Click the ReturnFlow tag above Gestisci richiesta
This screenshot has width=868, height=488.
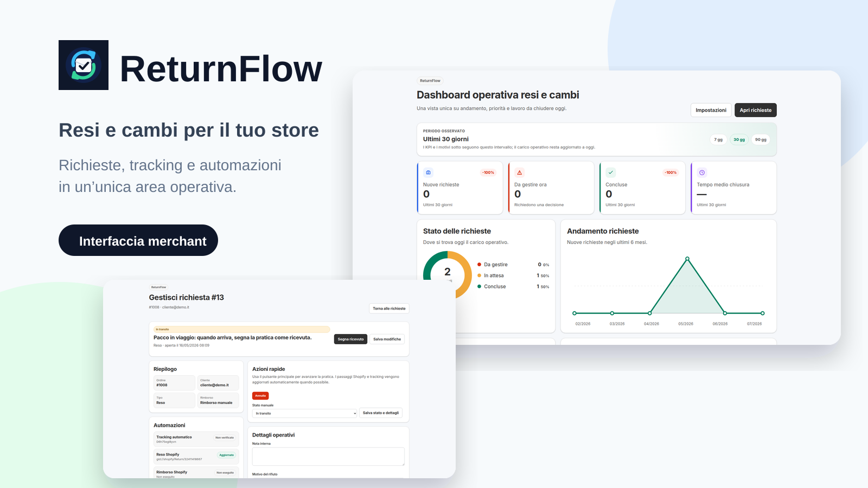[x=159, y=287]
